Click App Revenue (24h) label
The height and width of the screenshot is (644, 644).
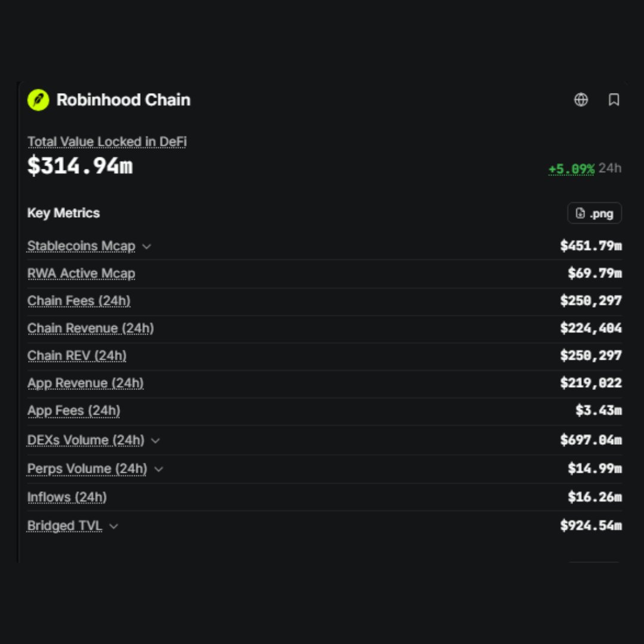85,383
